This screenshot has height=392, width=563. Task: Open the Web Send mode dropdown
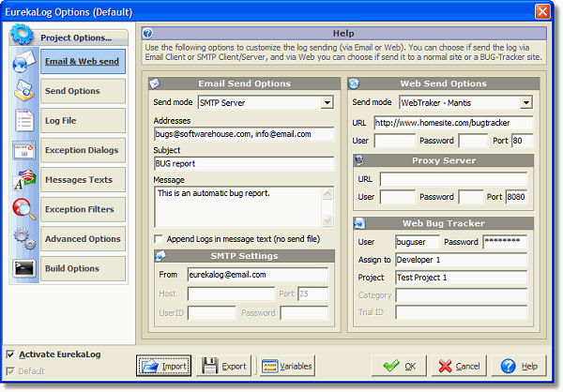tap(526, 102)
